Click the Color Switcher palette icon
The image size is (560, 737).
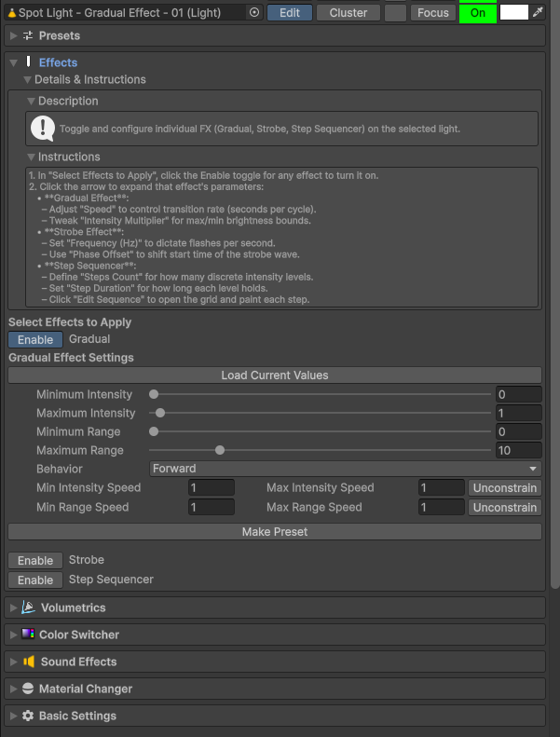28,635
